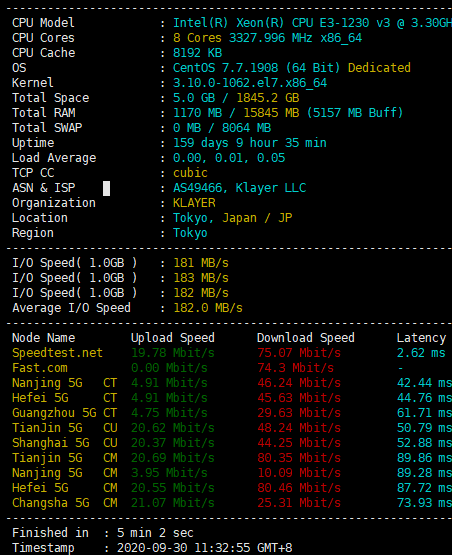This screenshot has width=452, height=555.
Task: Click the kernel version 3.10.0-1062.el7.x86_64
Action: (250, 83)
